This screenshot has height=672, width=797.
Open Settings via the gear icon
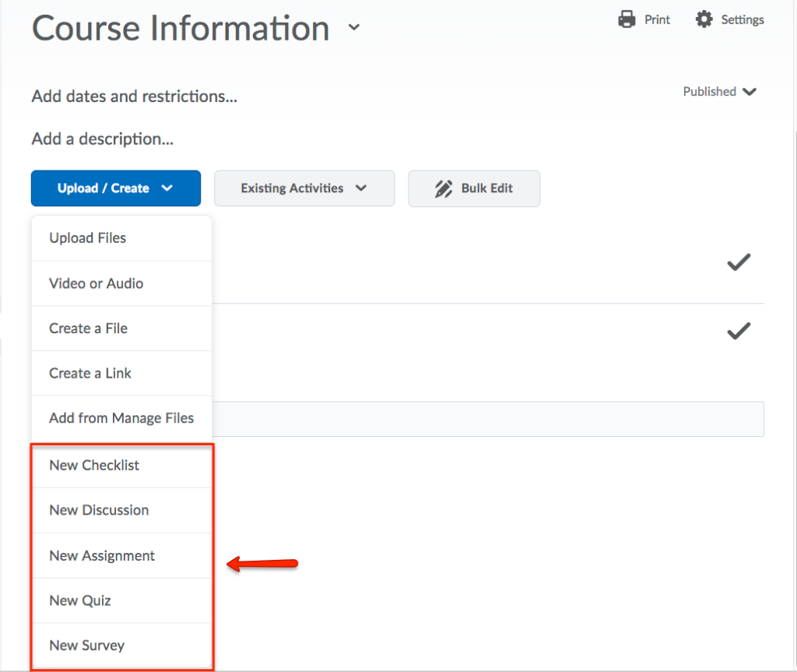click(x=704, y=19)
